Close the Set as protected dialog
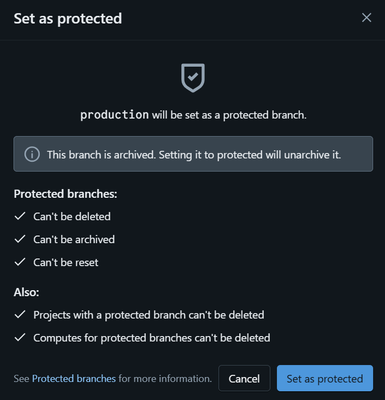This screenshot has width=385, height=400. [x=366, y=18]
